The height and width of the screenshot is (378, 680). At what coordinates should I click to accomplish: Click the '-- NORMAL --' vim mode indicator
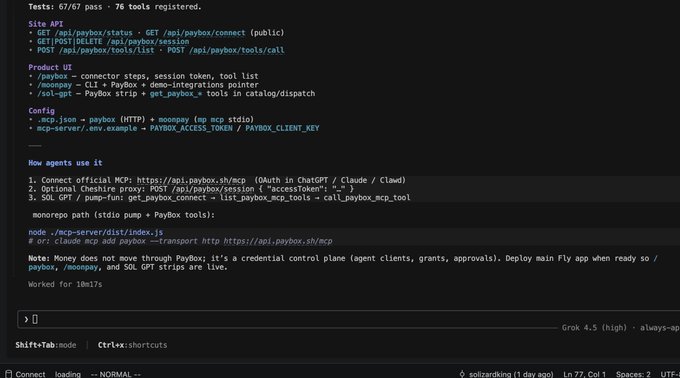coord(115,374)
